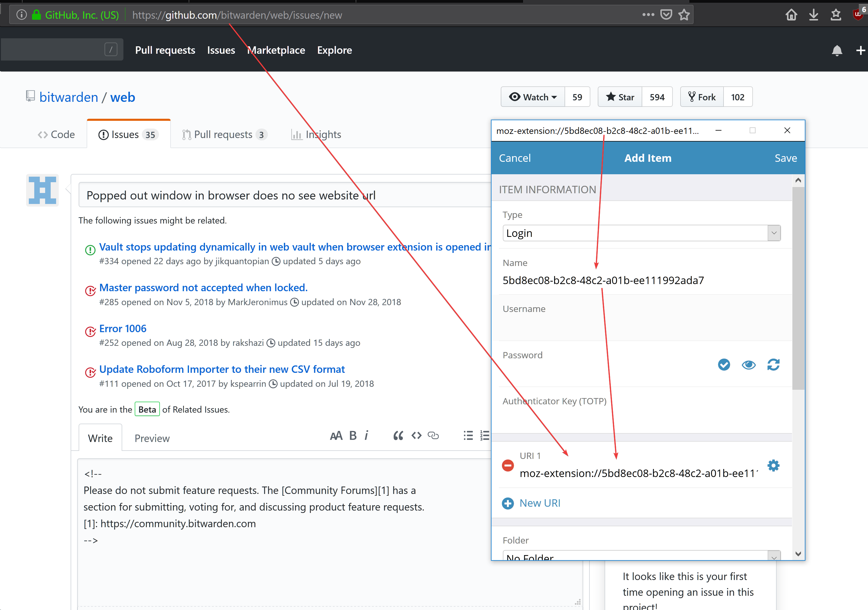868x610 pixels.
Task: Open the Insights tab
Action: [316, 135]
